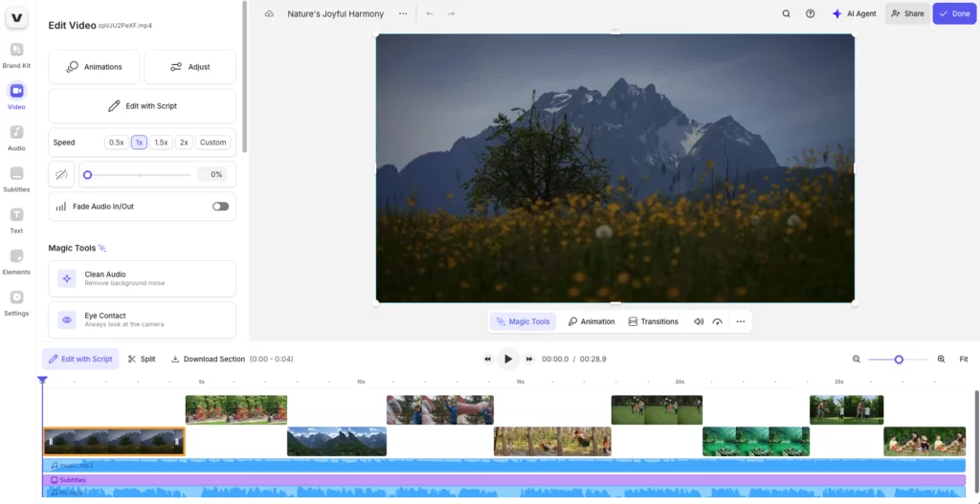
Task: Click the redo arrow
Action: (x=452, y=13)
